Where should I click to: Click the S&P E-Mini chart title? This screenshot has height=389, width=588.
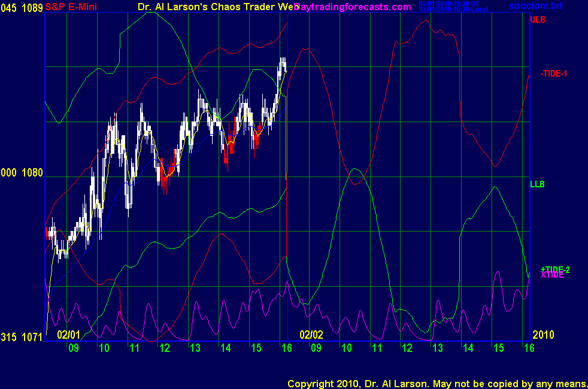point(71,7)
